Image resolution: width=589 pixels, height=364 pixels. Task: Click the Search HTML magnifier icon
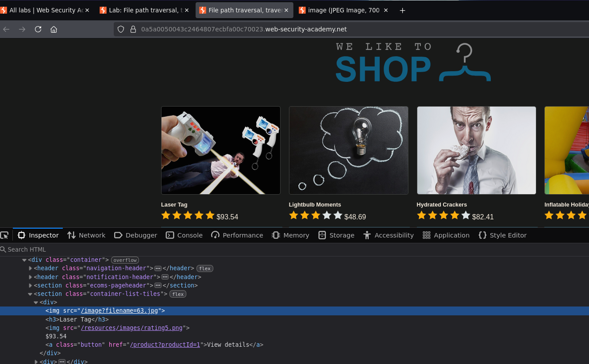3,249
